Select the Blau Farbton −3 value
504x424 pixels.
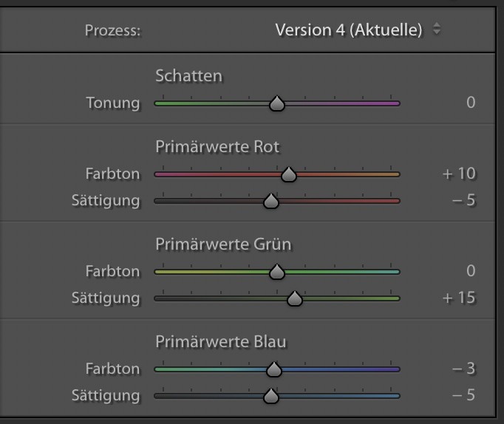tap(463, 369)
